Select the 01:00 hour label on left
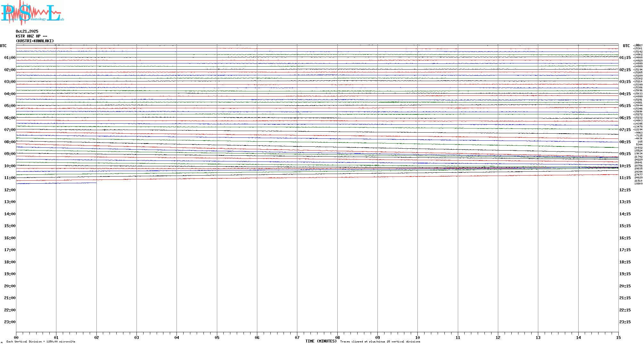The image size is (644, 346). point(10,58)
